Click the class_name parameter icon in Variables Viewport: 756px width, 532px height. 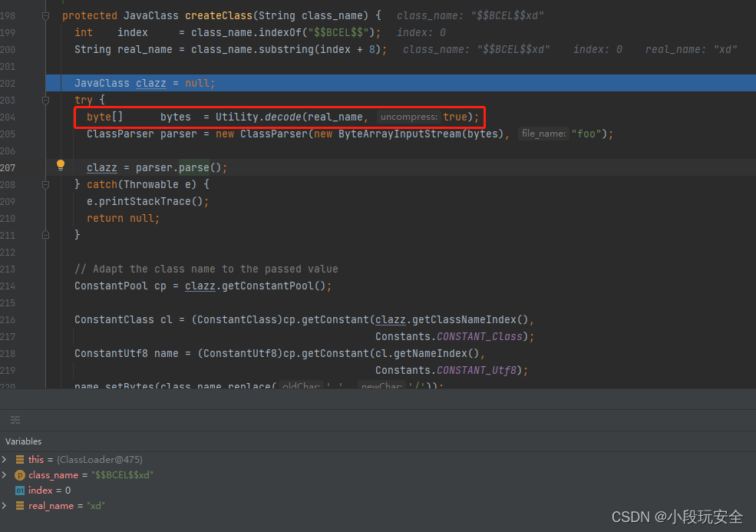tap(20, 475)
